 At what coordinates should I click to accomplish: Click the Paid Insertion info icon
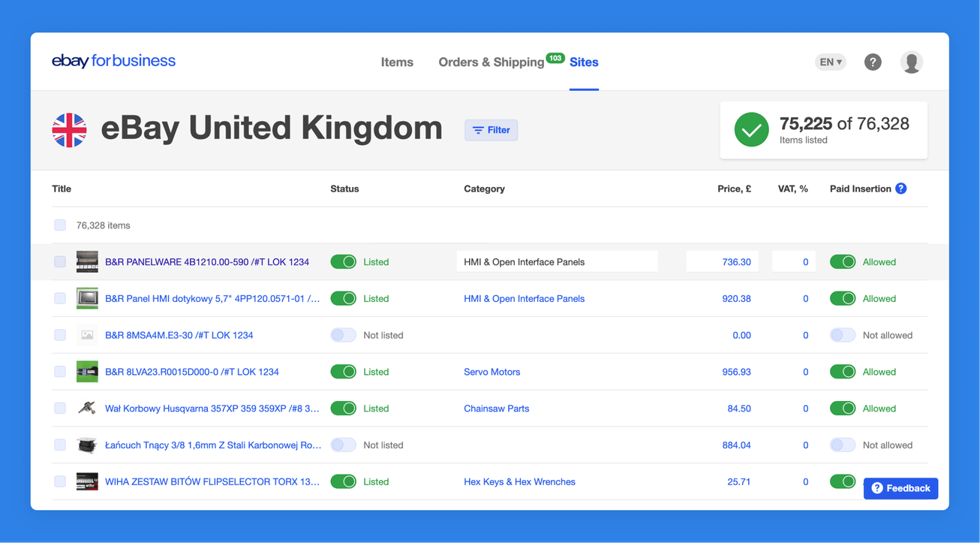[900, 189]
